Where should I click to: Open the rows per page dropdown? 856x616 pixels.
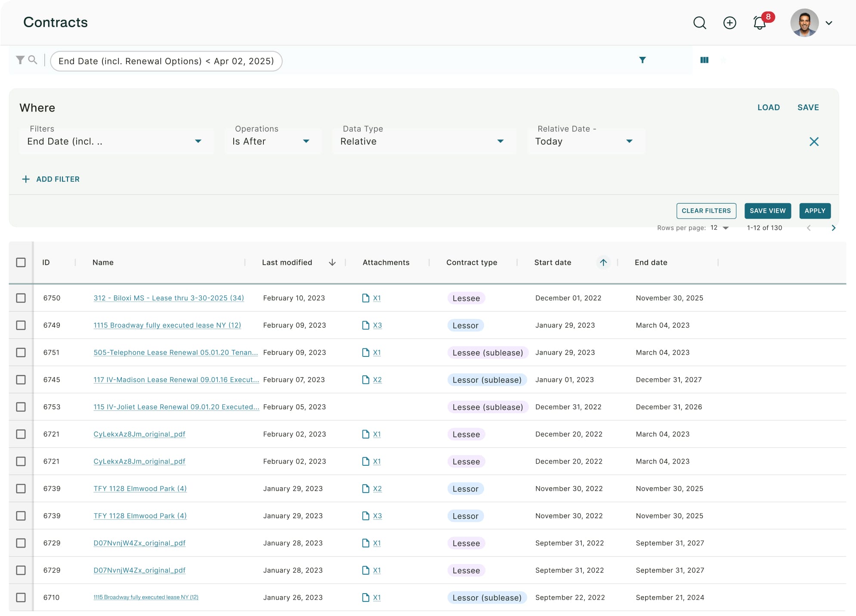[720, 228]
